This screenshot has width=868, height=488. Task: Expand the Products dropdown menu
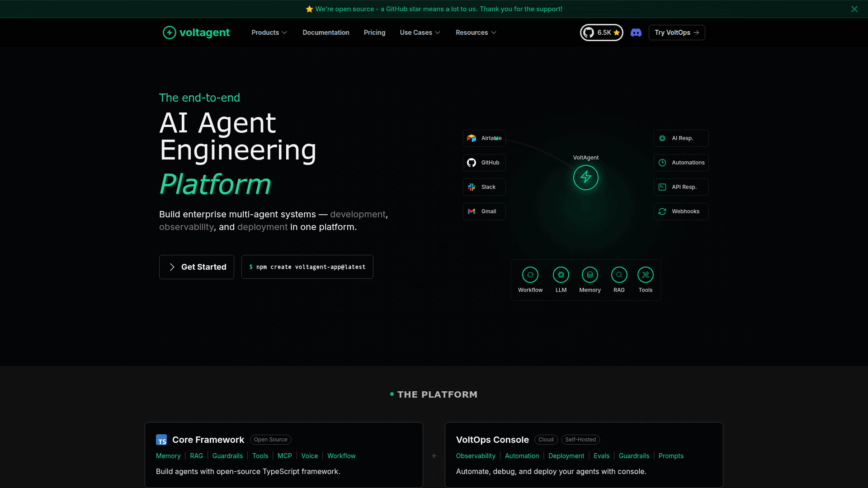(x=269, y=32)
